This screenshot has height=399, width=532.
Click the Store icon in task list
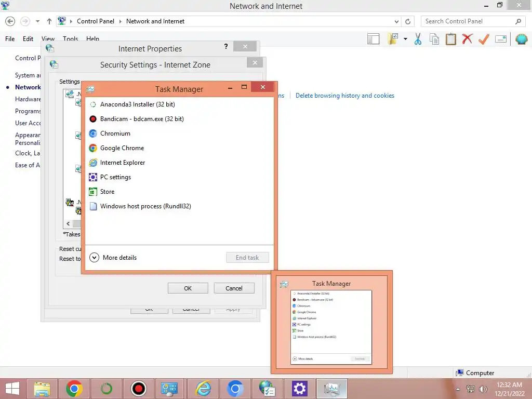click(x=92, y=192)
